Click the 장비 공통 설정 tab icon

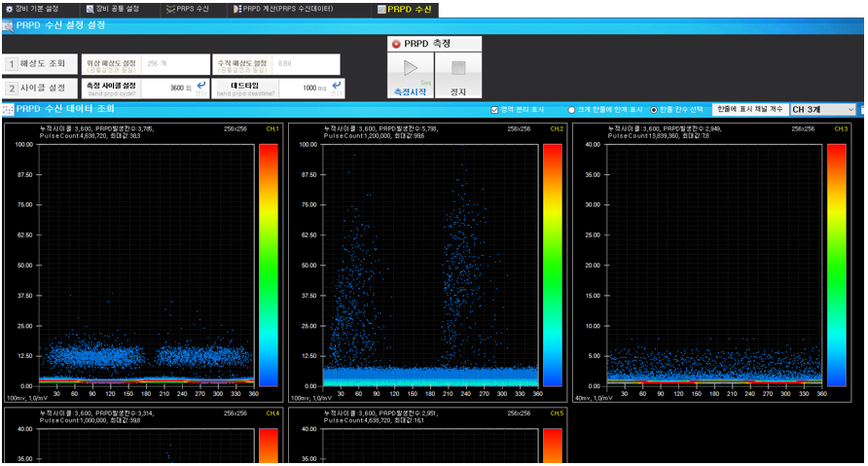(90, 9)
